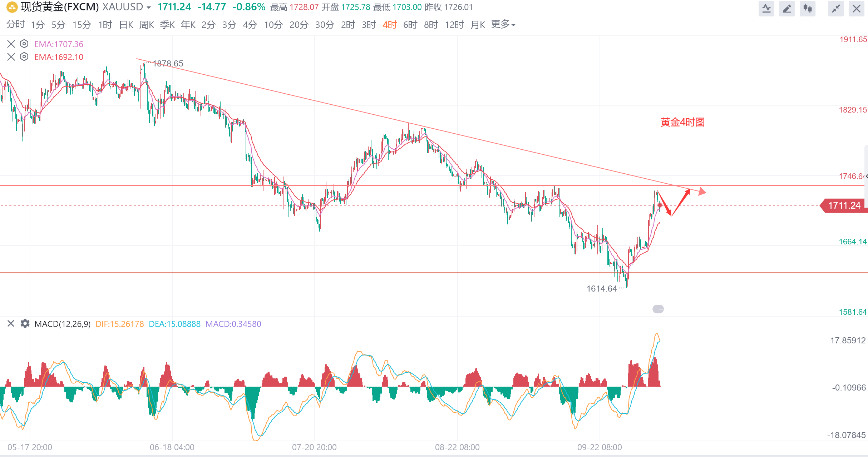Select the drawing pencil tool icon
This screenshot has height=457, width=868.
[x=787, y=8]
